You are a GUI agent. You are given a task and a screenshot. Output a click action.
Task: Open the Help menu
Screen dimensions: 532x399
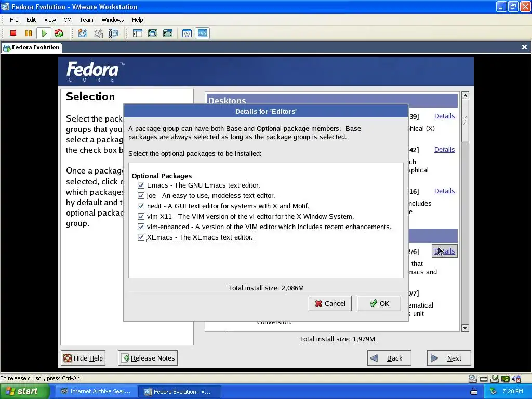(x=137, y=20)
